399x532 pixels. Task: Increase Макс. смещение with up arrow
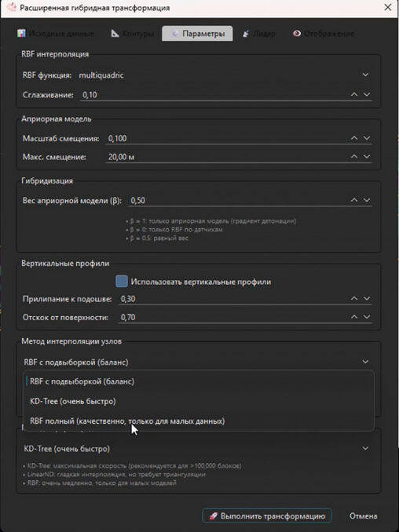coord(354,156)
